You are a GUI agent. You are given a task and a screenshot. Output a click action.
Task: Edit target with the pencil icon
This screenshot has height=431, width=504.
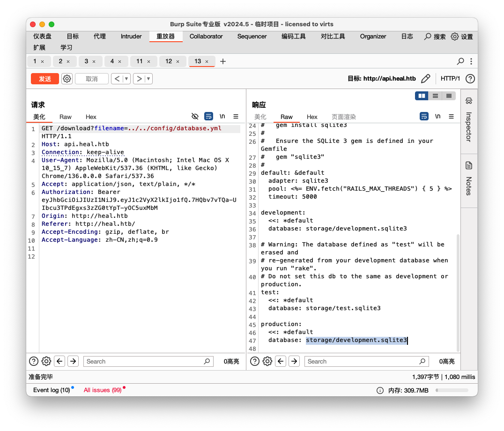pos(426,78)
